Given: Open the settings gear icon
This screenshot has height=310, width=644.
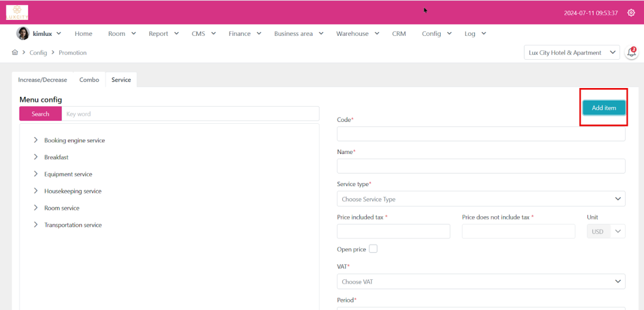Looking at the screenshot, I should click(x=631, y=13).
